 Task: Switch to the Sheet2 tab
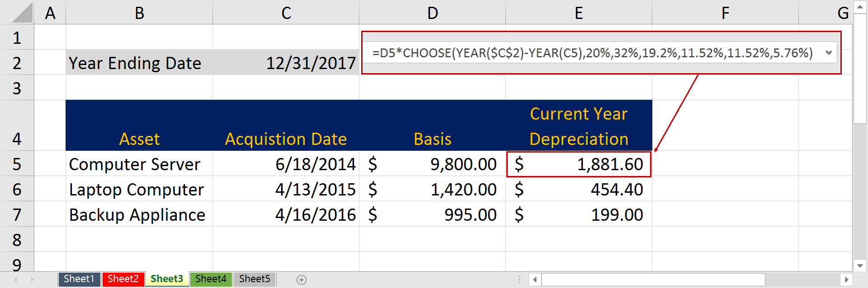pos(123,279)
